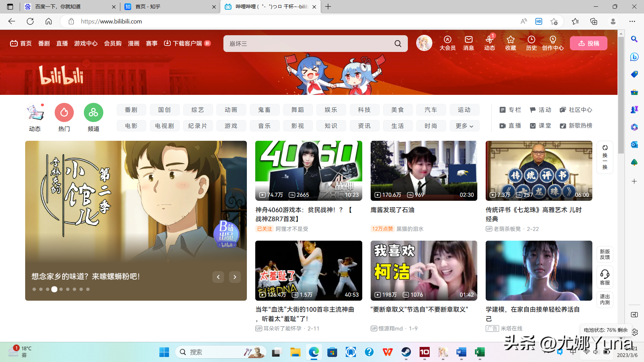Open the Bing chat sidebar icon

pos(634,57)
